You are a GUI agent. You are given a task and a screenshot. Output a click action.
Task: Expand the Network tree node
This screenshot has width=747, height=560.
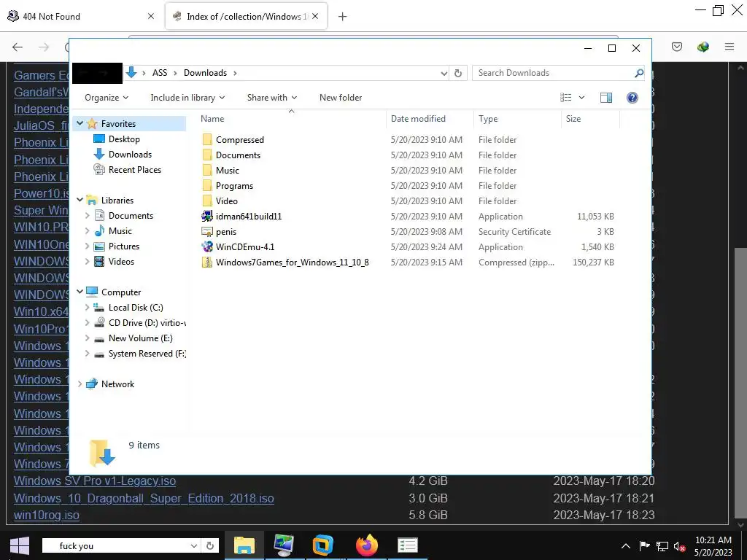pyautogui.click(x=80, y=384)
